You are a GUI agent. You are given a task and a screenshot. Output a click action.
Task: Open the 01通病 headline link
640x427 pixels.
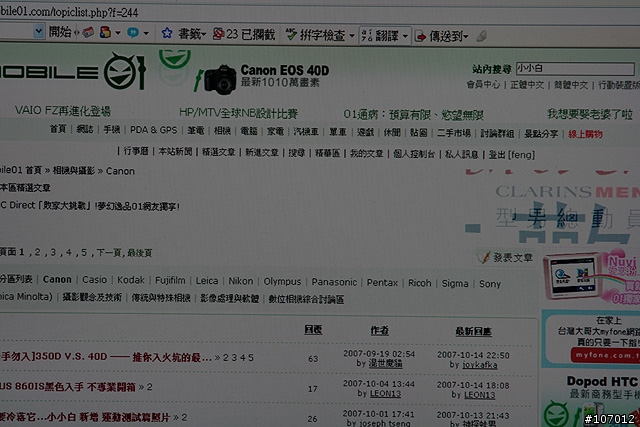413,115
